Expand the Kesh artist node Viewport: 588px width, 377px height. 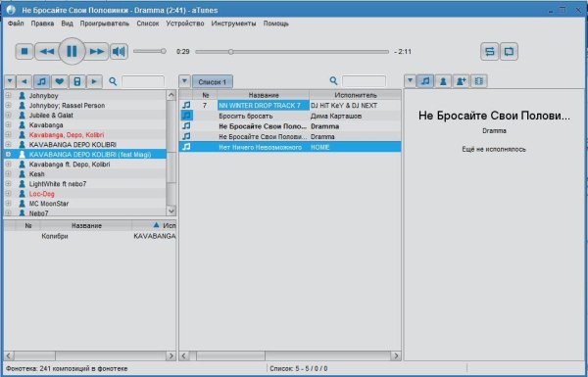pyautogui.click(x=8, y=174)
